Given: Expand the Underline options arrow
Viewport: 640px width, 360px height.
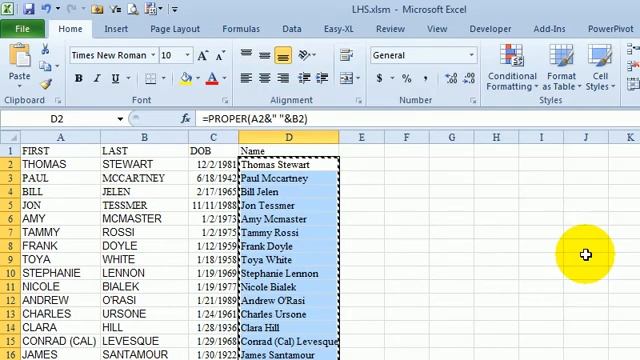Looking at the screenshot, I should (x=129, y=78).
